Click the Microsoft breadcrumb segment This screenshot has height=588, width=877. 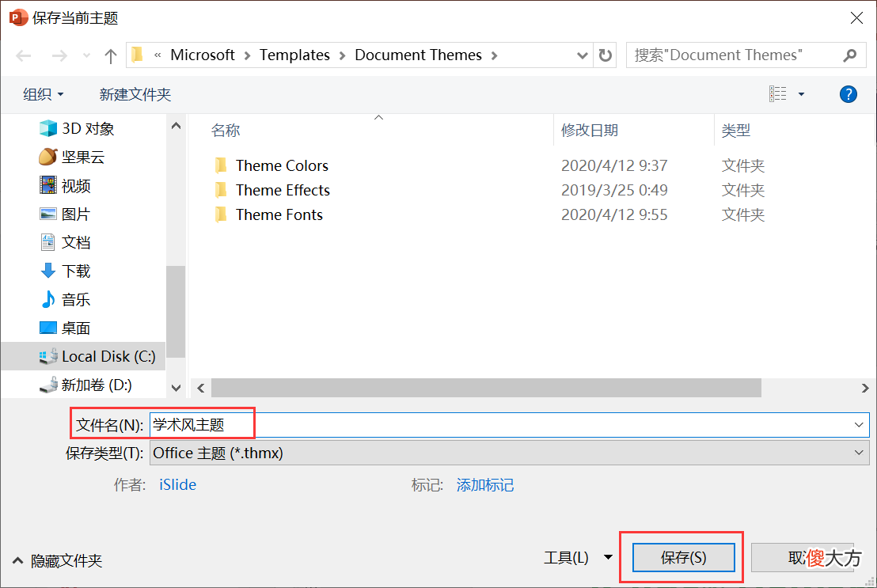(203, 55)
